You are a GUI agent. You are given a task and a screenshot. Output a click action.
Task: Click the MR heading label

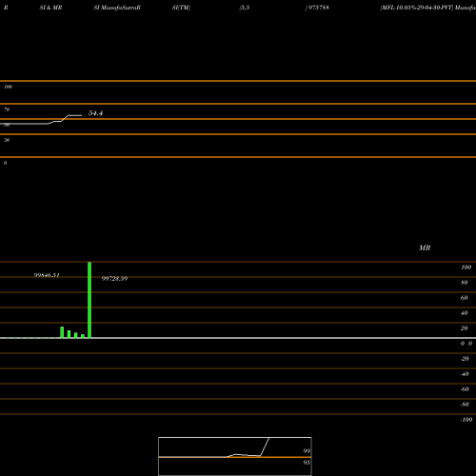click(x=425, y=248)
